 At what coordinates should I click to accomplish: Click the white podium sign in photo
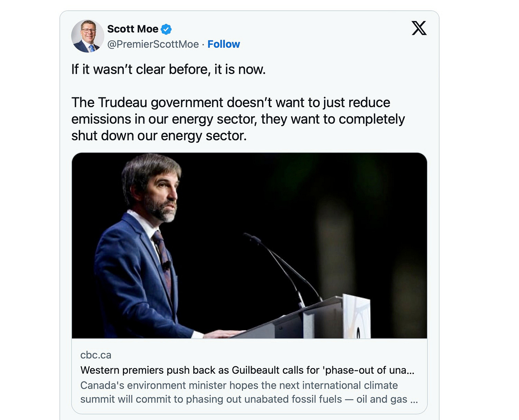pyautogui.click(x=356, y=316)
